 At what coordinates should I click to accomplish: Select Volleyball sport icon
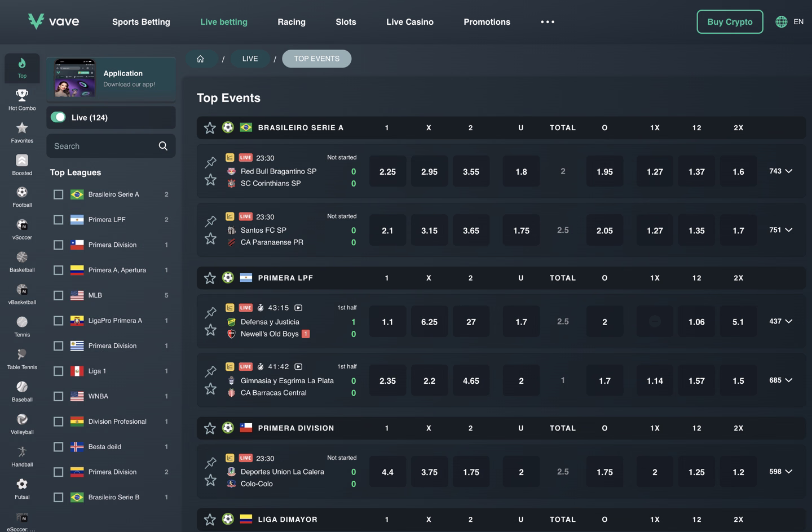click(x=22, y=419)
